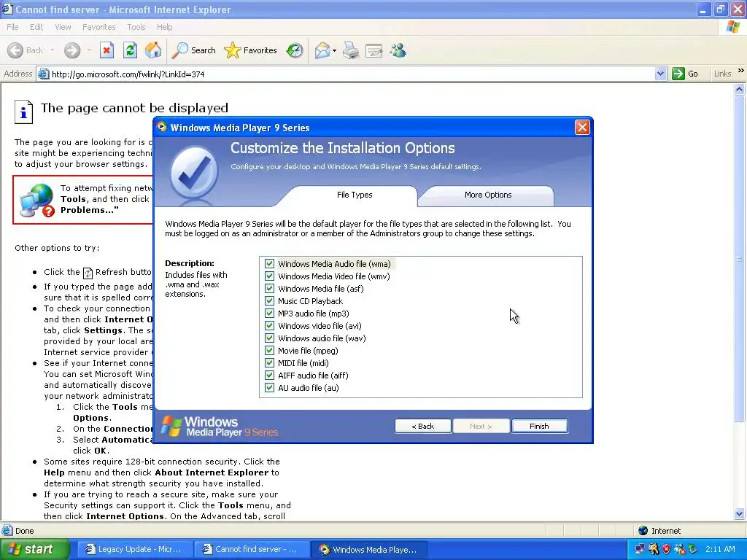Open the Back button history dropdown
The height and width of the screenshot is (560, 747).
(52, 50)
